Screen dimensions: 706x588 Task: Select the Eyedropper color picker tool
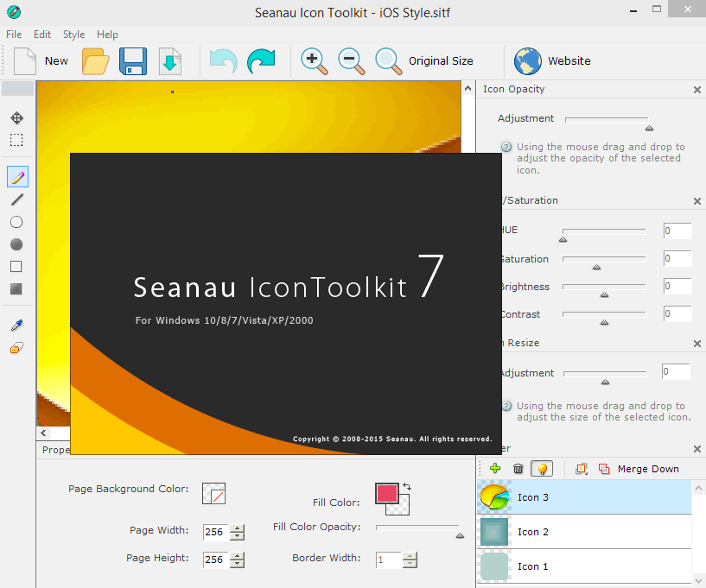[16, 325]
